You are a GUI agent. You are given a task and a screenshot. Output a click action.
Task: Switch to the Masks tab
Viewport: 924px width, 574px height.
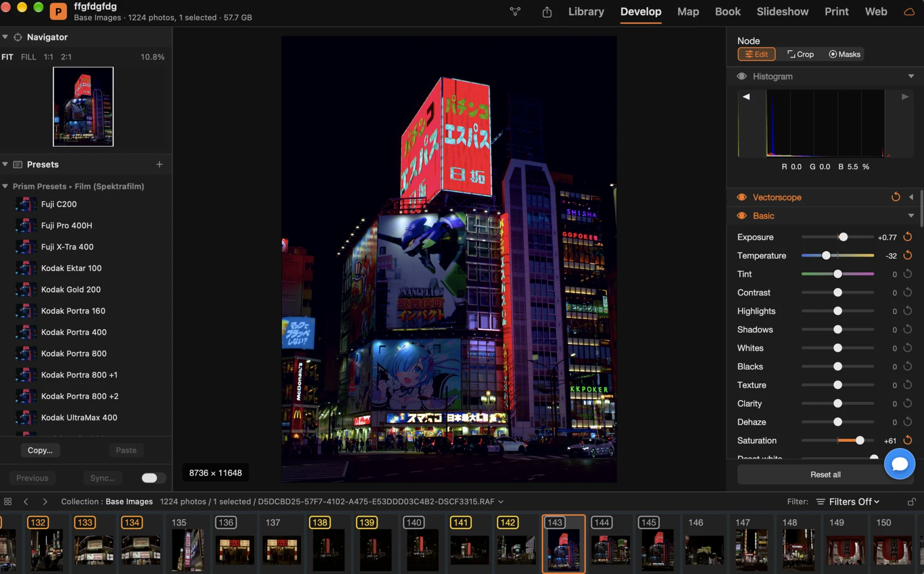tap(844, 54)
